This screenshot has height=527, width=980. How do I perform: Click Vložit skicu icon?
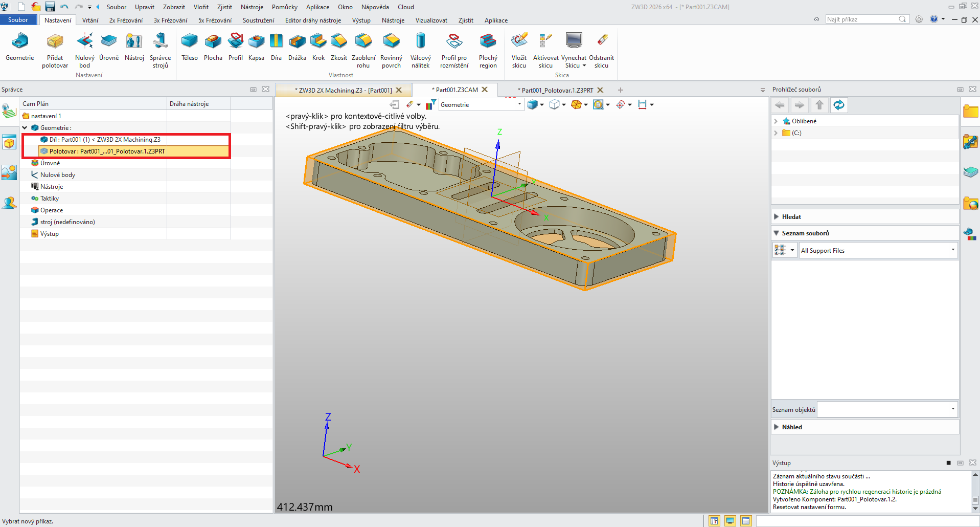[519, 51]
